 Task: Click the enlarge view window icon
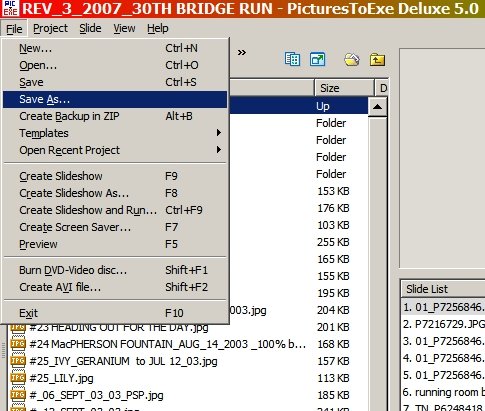pos(317,60)
